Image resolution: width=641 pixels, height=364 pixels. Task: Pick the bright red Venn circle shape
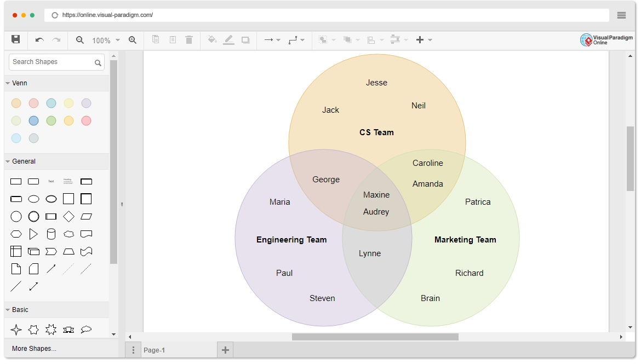click(x=86, y=120)
